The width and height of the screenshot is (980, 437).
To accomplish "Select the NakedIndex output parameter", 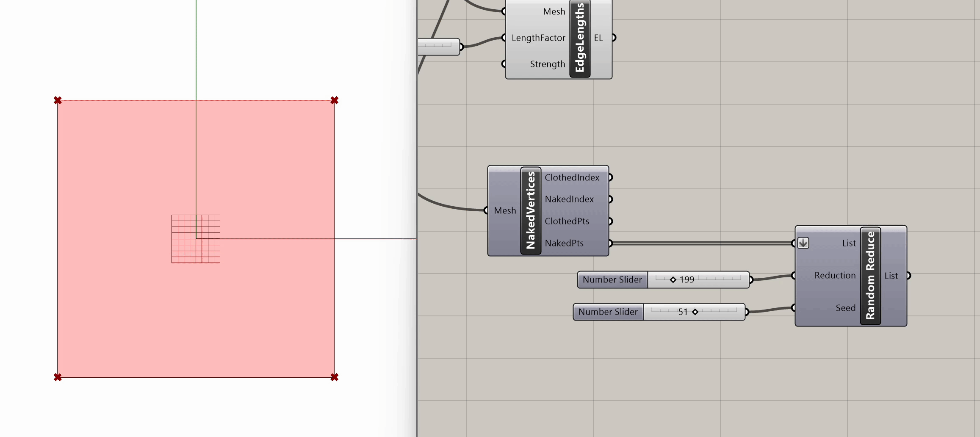I will (569, 199).
